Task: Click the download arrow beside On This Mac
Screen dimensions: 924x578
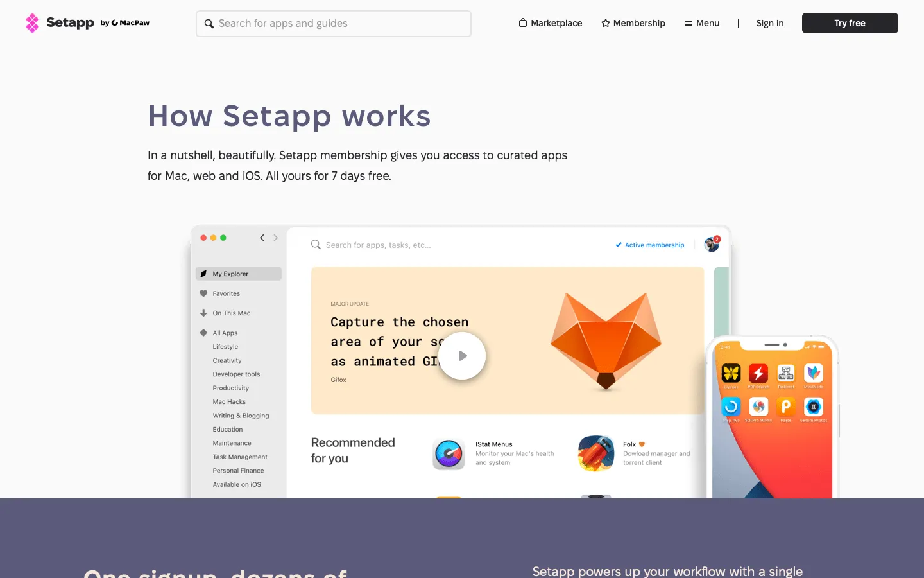Action: click(203, 313)
